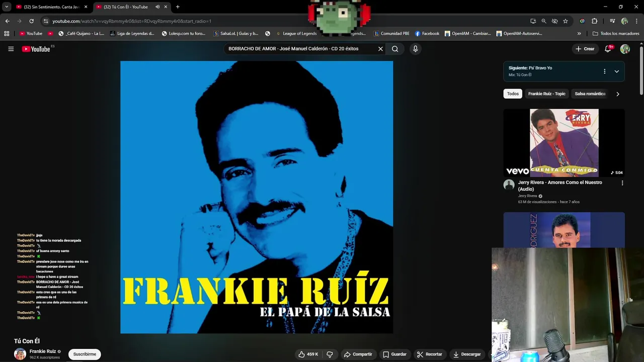Open the Frankie Ruiz channel avatar

[x=20, y=354]
